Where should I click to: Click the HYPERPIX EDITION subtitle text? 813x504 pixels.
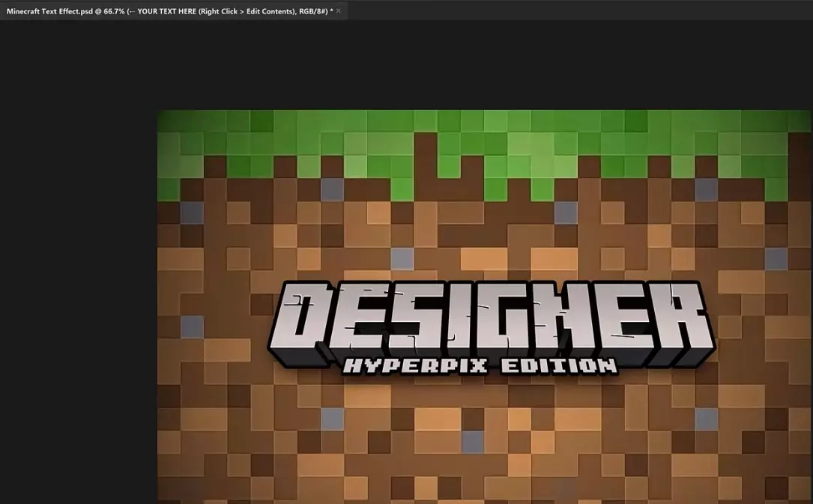(x=480, y=365)
